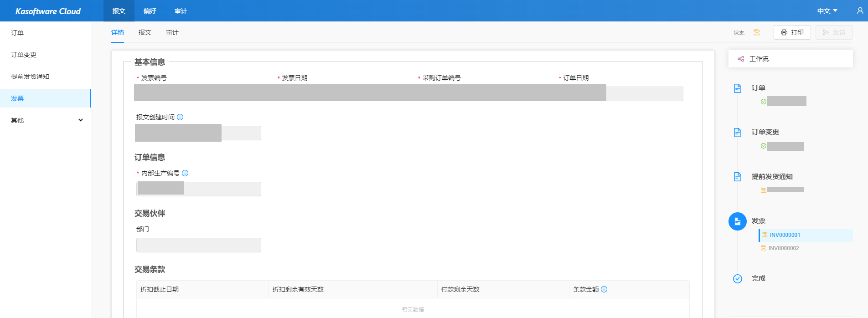The width and height of the screenshot is (868, 318).
Task: Click the 订单日期 input field
Action: coord(620,93)
